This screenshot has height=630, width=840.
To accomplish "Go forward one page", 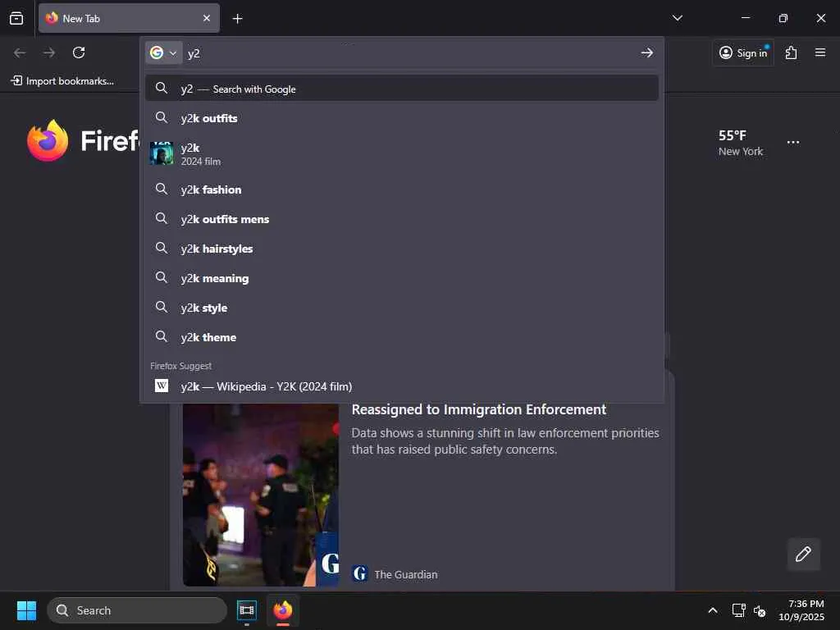I will (49, 52).
